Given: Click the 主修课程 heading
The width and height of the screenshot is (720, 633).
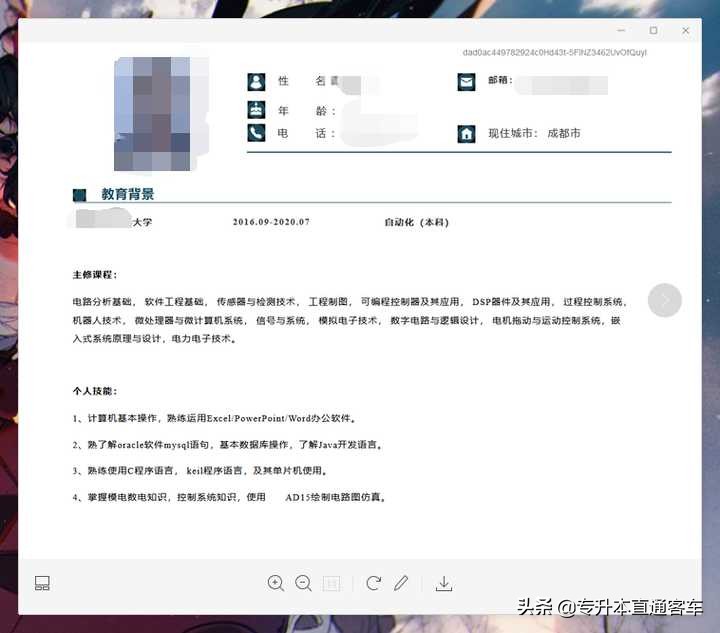Looking at the screenshot, I should click(x=95, y=274).
